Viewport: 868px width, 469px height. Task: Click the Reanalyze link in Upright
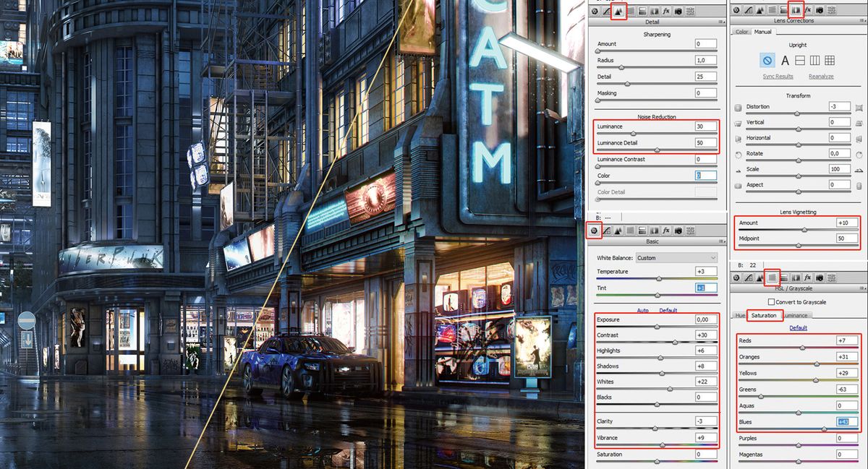(x=821, y=77)
